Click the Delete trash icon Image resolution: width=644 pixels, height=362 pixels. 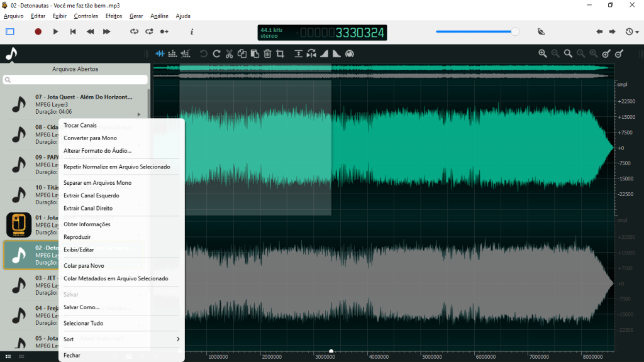[268, 54]
